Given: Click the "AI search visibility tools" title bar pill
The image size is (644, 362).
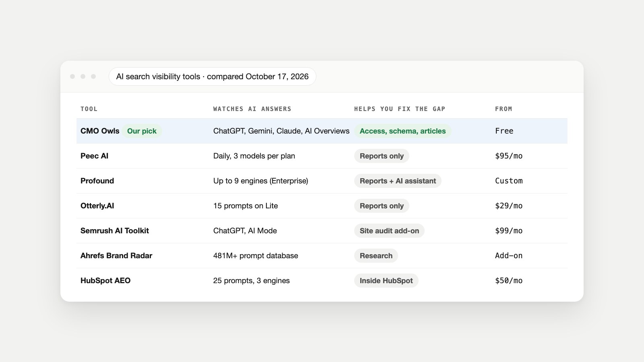Looking at the screenshot, I should pyautogui.click(x=213, y=76).
